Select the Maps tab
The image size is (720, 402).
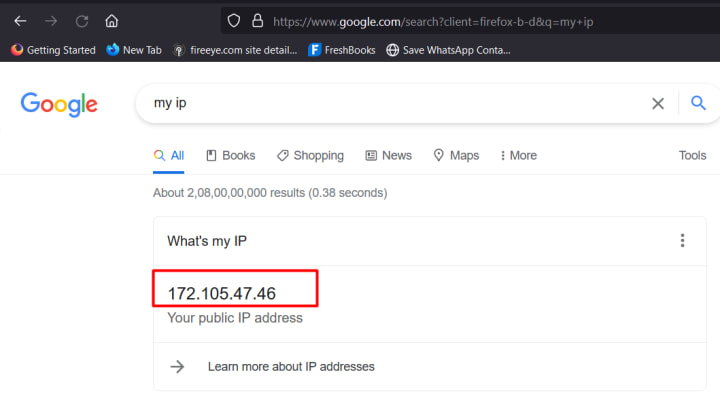coord(456,156)
